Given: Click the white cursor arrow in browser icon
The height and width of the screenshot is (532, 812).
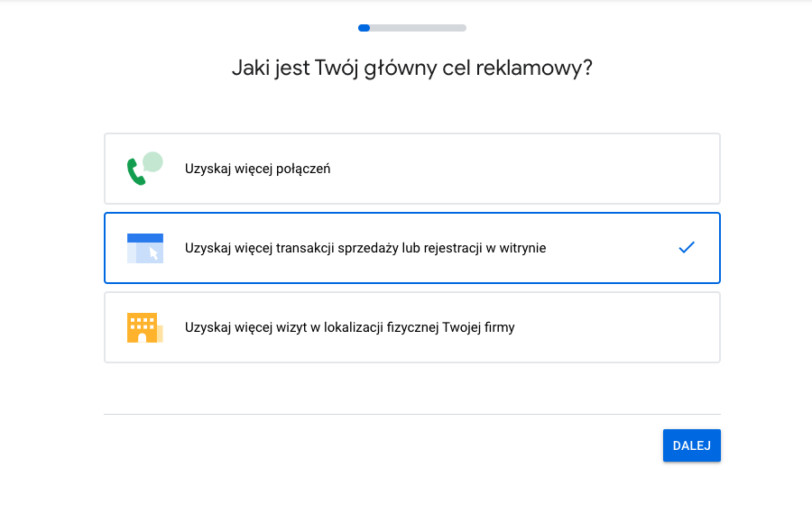Looking at the screenshot, I should coord(153,253).
